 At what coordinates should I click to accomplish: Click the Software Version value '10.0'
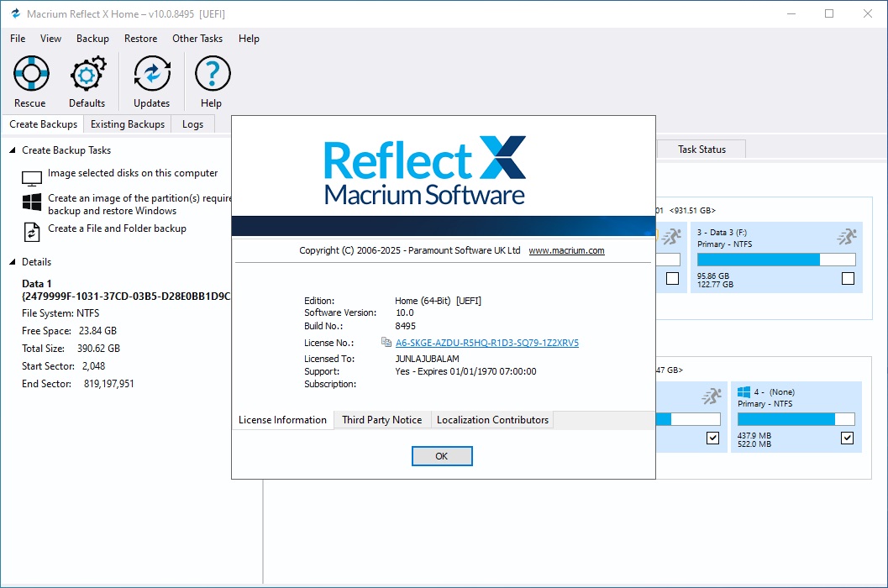pos(404,312)
